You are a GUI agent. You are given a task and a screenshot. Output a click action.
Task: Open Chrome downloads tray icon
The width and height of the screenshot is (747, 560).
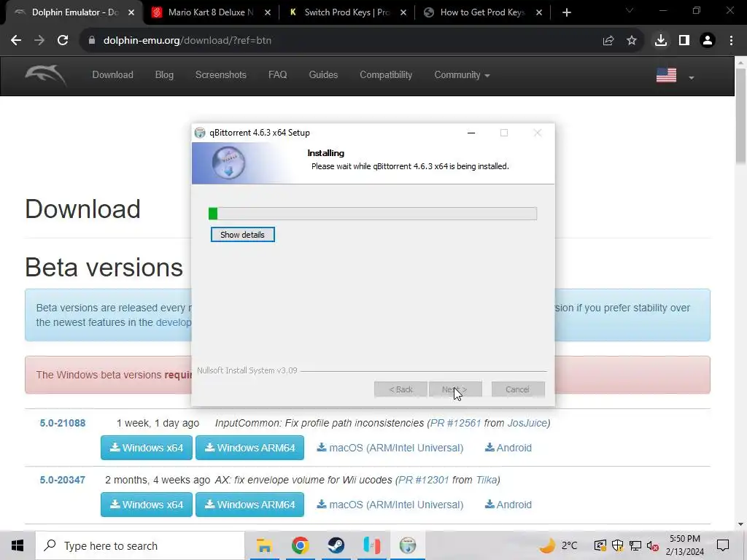[x=661, y=41]
